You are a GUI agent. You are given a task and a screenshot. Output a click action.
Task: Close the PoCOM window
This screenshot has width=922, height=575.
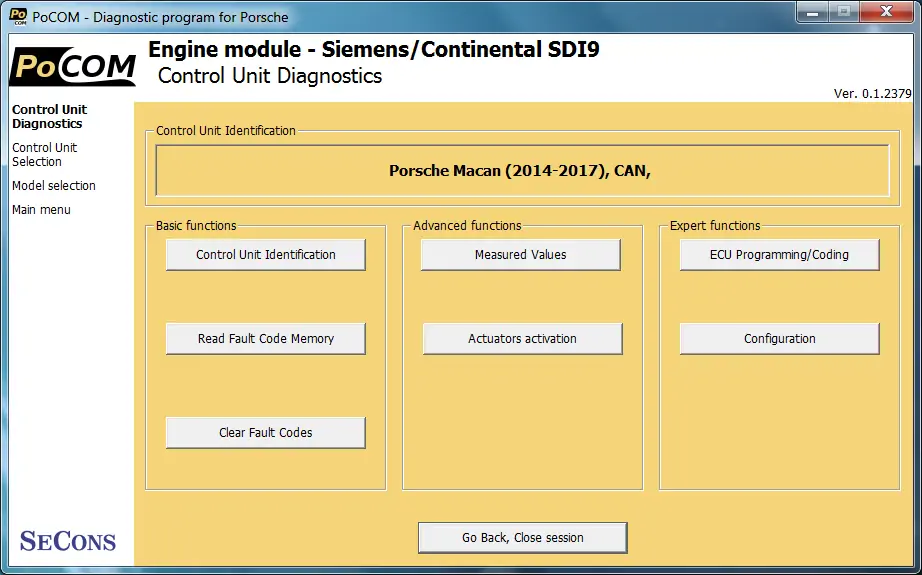886,12
